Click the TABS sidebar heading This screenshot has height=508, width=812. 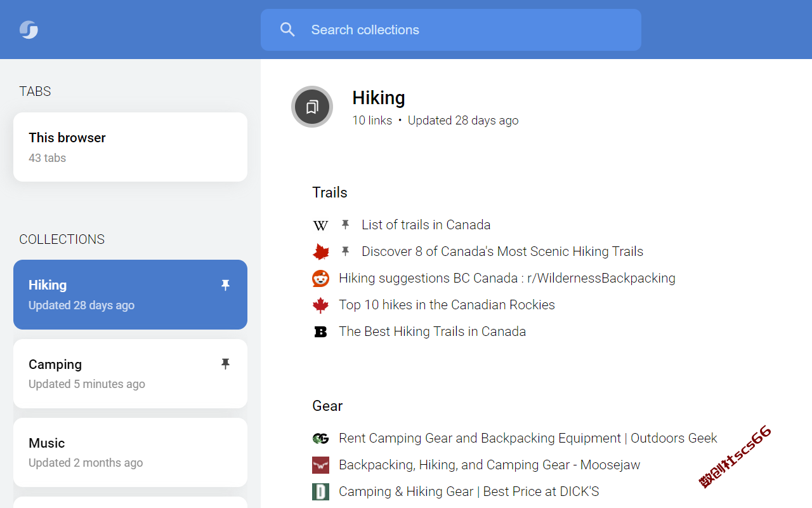click(x=35, y=91)
